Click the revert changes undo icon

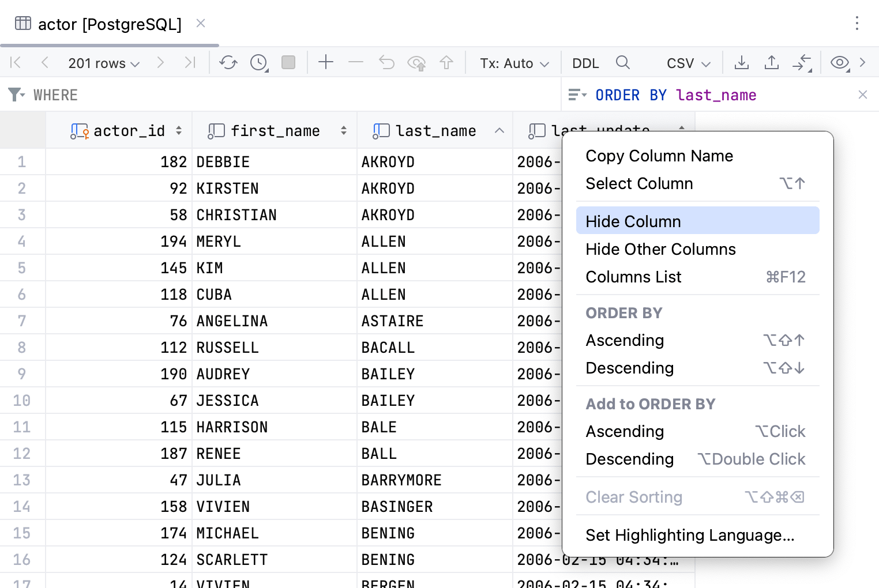(x=386, y=62)
